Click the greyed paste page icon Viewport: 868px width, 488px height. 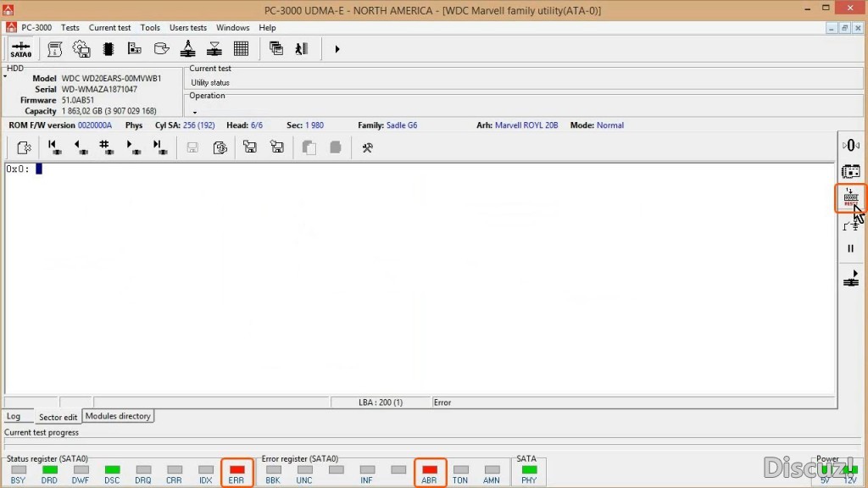click(x=336, y=147)
